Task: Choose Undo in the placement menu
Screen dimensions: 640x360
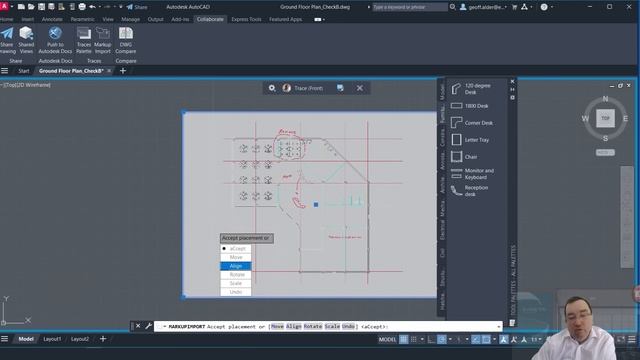Action: tap(236, 292)
